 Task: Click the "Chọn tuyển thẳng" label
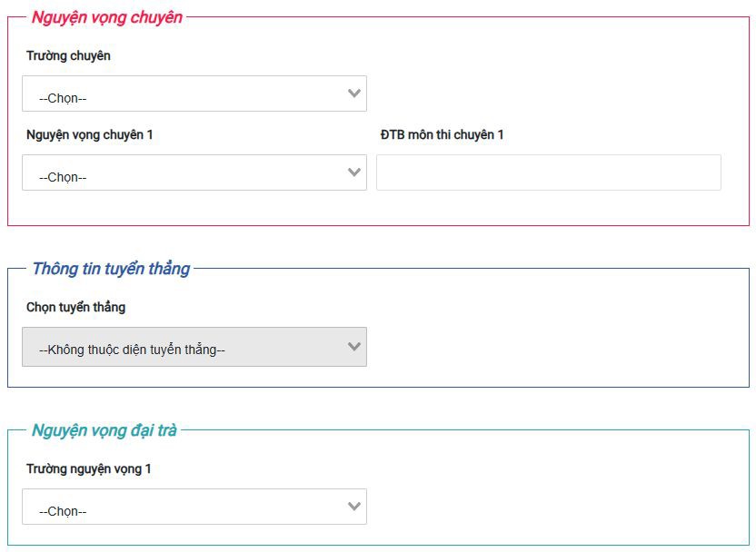(x=75, y=308)
